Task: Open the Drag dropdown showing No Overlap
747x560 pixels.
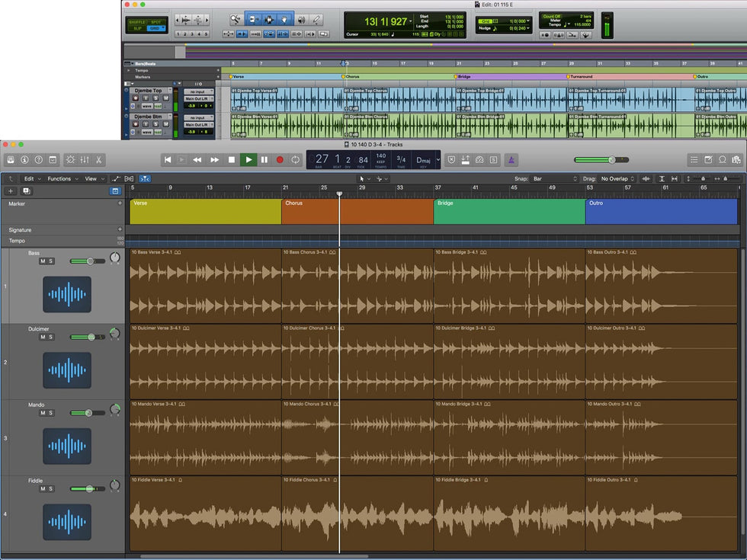Action: pos(617,179)
